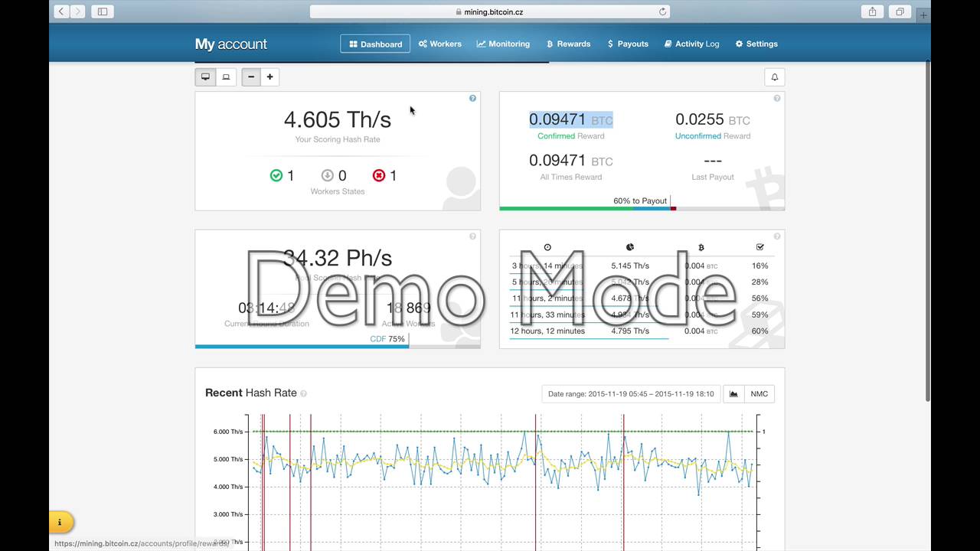The width and height of the screenshot is (980, 551).
Task: Click the notification bell icon
Action: click(774, 77)
